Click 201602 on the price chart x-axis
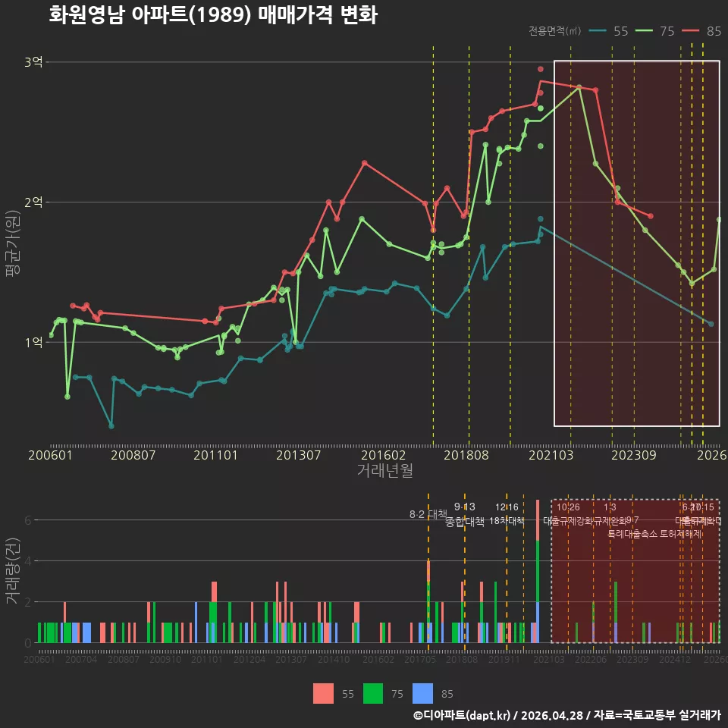 pyautogui.click(x=384, y=455)
